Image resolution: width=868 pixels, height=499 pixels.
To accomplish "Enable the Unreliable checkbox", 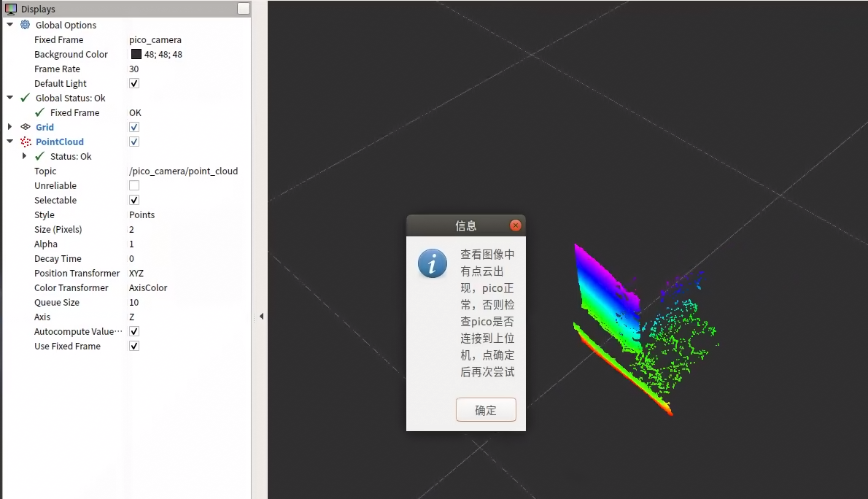I will tap(134, 185).
